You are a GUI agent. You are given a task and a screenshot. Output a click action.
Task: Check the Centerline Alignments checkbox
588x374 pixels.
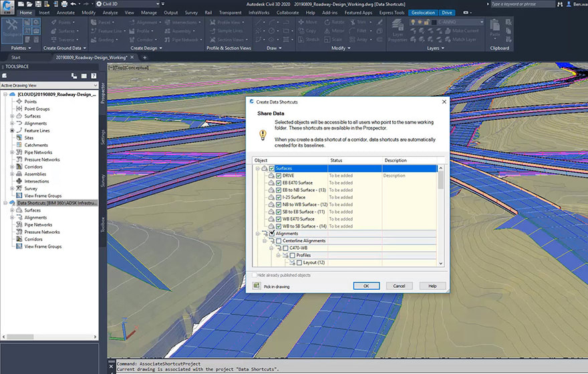click(x=279, y=240)
